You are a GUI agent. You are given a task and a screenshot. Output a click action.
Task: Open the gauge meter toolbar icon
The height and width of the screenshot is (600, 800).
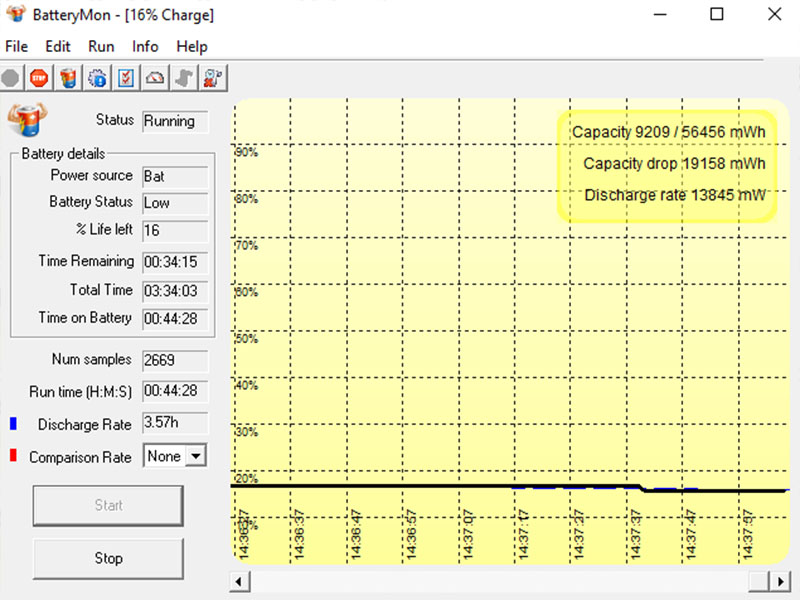(155, 79)
